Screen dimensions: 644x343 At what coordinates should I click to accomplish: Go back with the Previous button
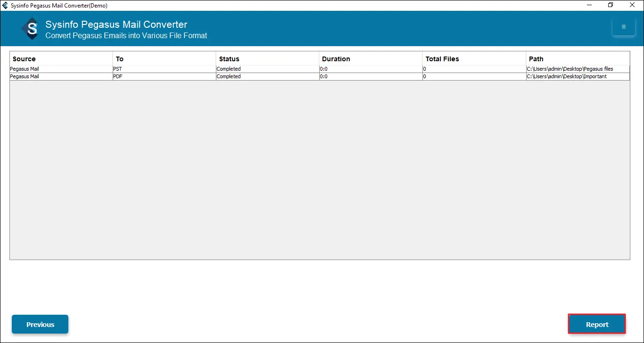pos(40,324)
